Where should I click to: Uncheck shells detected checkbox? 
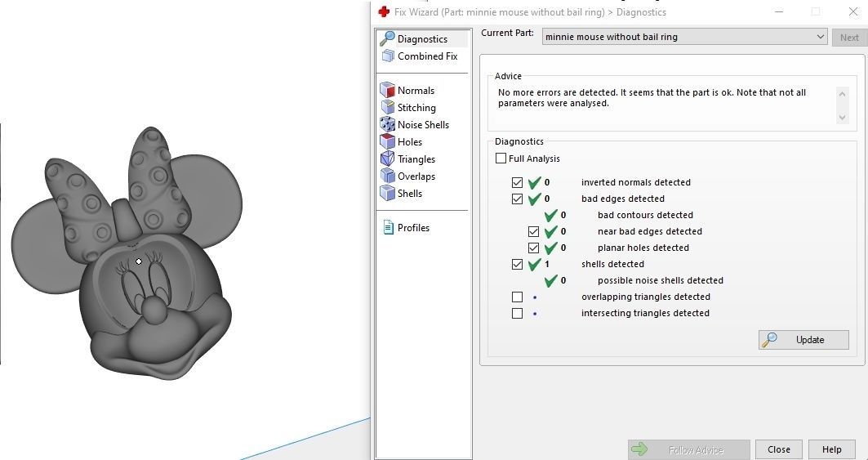[517, 265]
